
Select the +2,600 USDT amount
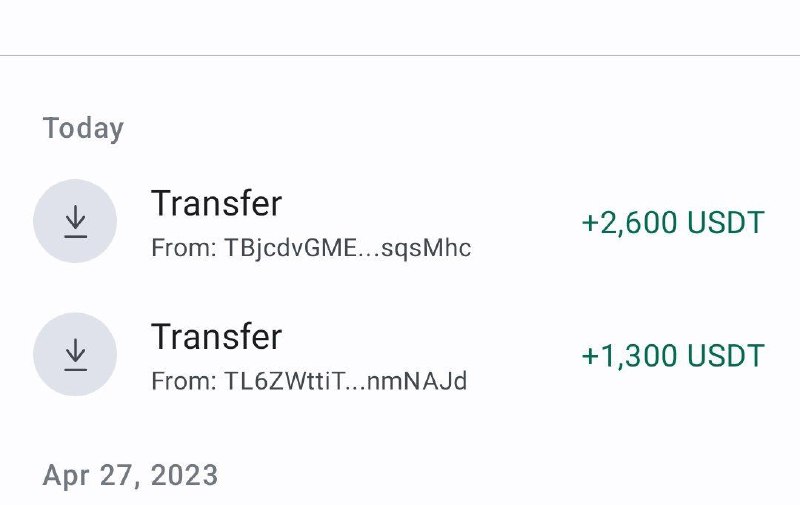(x=673, y=222)
